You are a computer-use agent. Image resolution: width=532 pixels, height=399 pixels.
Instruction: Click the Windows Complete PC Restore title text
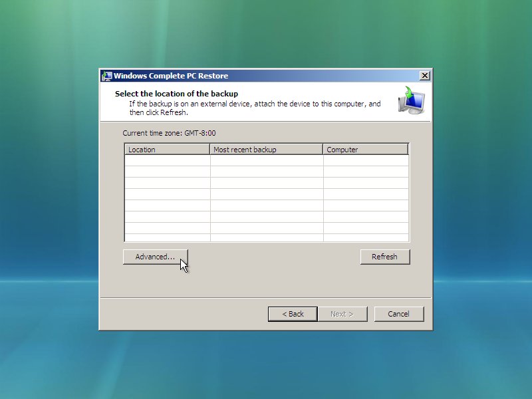pyautogui.click(x=171, y=76)
